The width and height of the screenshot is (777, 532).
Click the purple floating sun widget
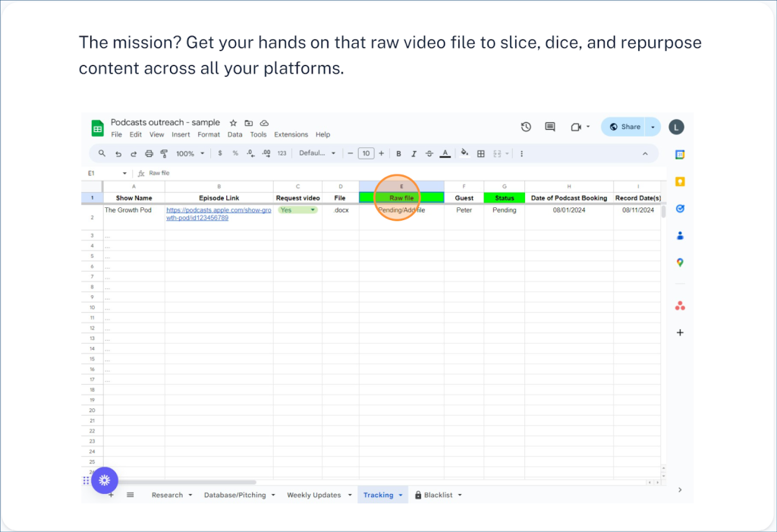click(105, 480)
